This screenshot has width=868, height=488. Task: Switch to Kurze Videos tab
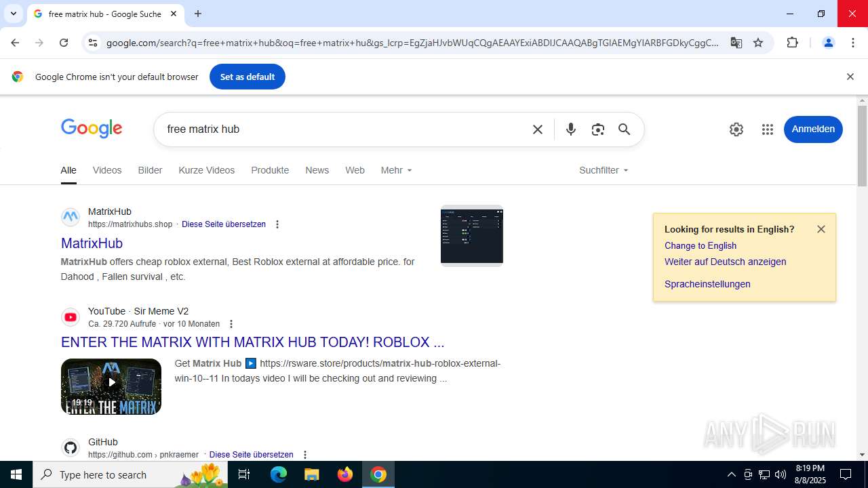tap(207, 170)
